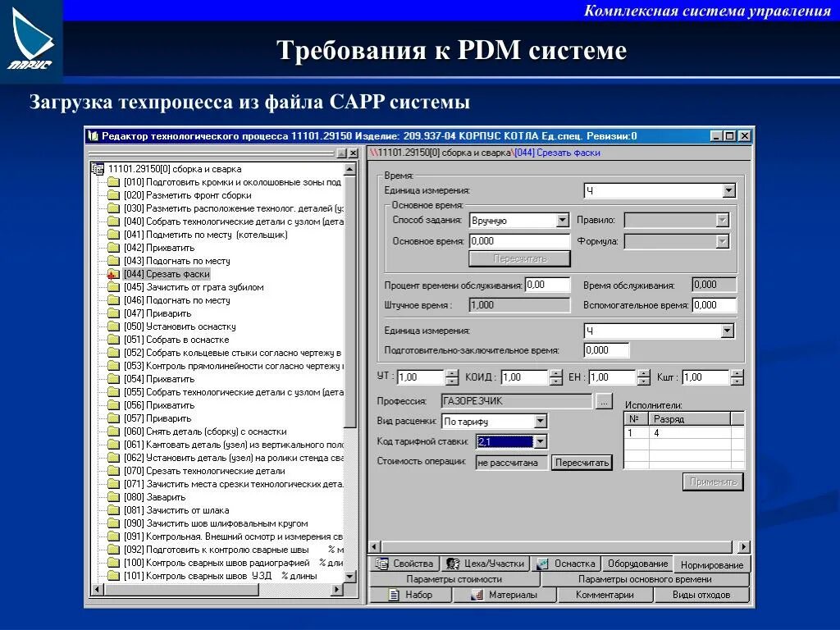Click Процент времени обслуживания field
Image resolution: width=840 pixels, height=630 pixels.
pyautogui.click(x=547, y=285)
